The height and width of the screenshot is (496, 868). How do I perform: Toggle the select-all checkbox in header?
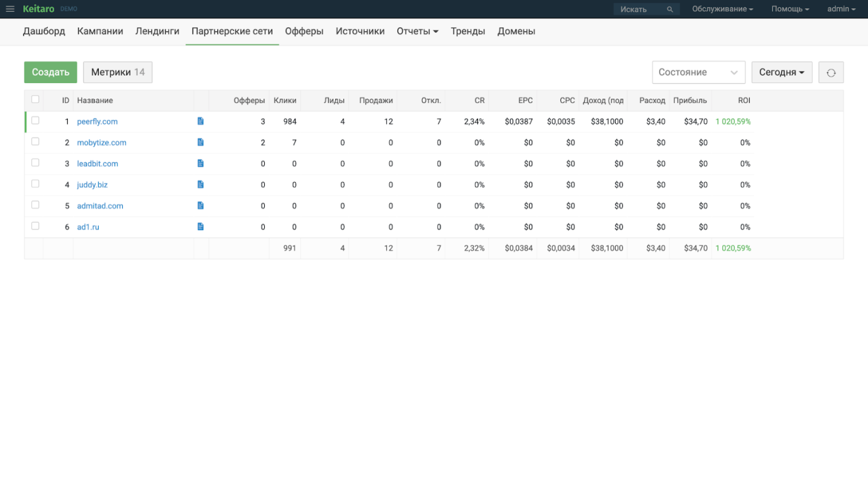pyautogui.click(x=35, y=99)
